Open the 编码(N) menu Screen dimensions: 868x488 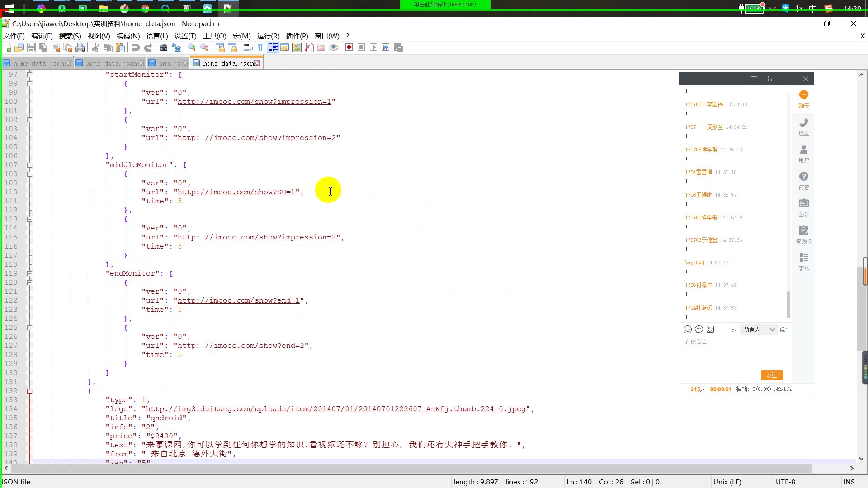point(128,36)
